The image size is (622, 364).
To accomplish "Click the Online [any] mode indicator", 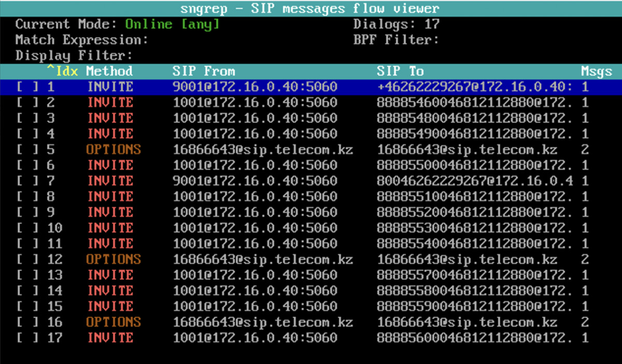I will coord(173,24).
